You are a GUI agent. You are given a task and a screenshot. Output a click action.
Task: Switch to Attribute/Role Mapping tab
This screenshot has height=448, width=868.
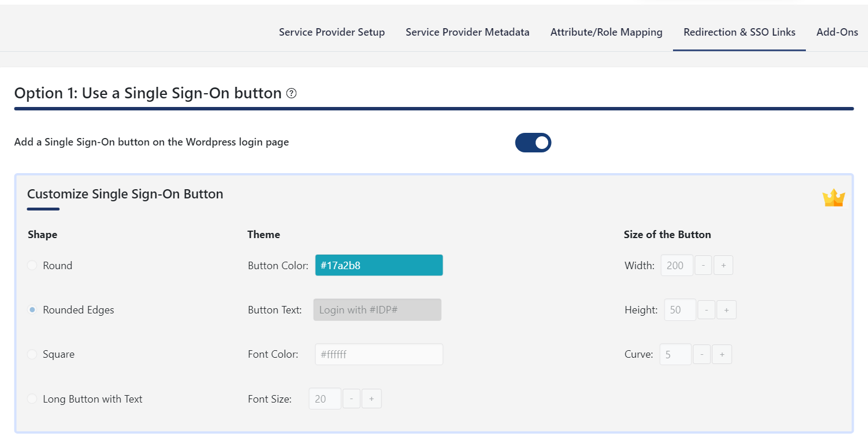[x=606, y=32]
